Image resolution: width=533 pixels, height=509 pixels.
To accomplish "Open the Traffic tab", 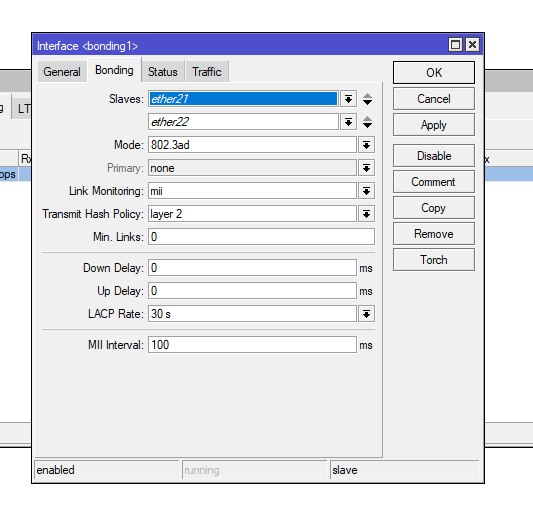I will click(x=207, y=72).
